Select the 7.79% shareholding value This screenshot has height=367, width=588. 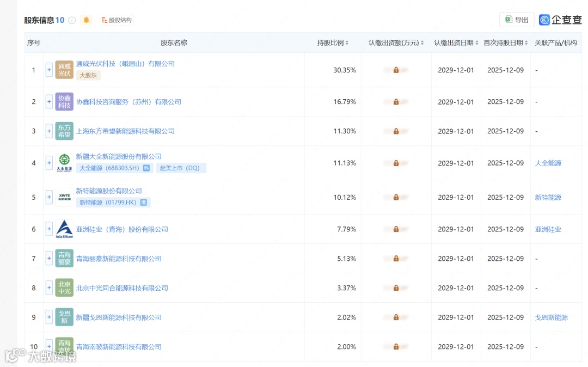(346, 229)
